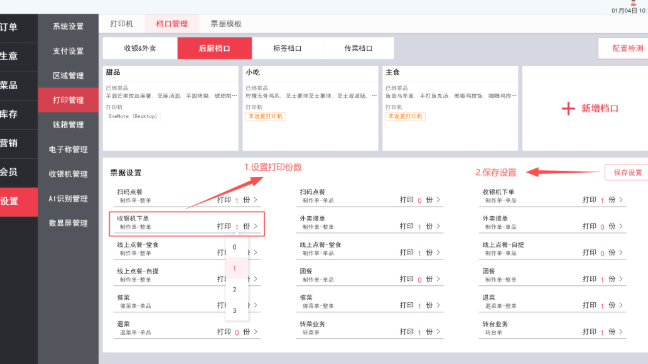Go to 菜品 in the main sidebar
Viewport: 648px width, 364px height.
pos(19,86)
